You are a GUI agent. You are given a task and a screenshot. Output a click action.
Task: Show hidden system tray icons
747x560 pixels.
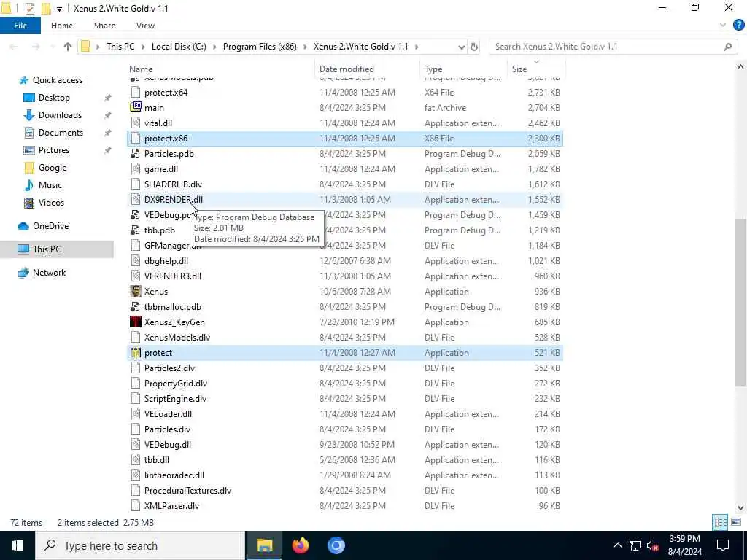click(617, 545)
